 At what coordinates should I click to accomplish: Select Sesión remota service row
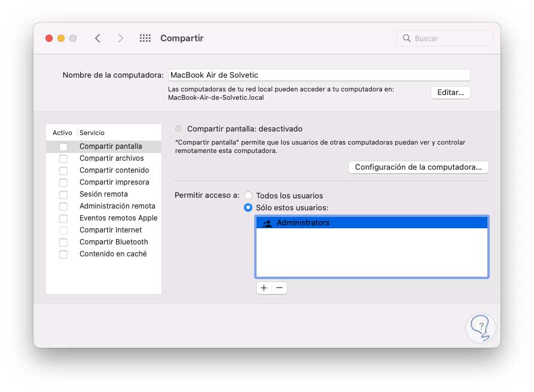tap(103, 194)
